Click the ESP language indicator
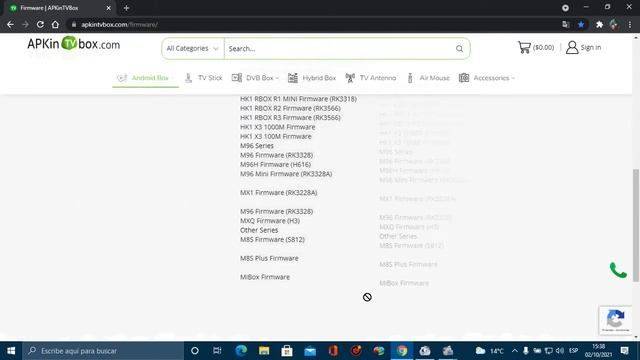This screenshot has height=360, width=640. coord(573,351)
